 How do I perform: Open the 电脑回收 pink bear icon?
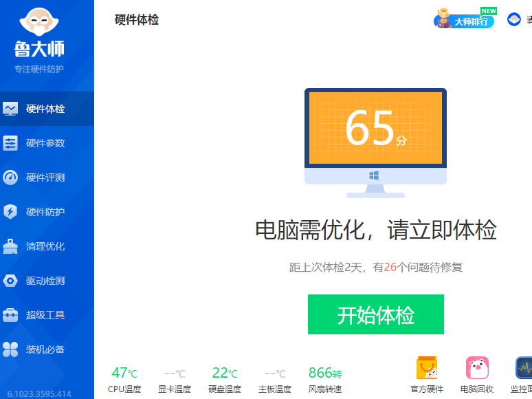477,367
